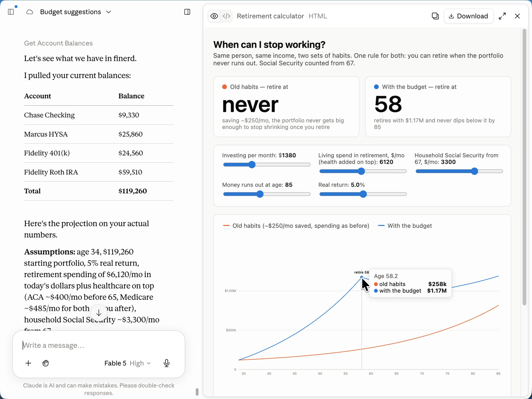Start voice input with the microphone icon
Screen dimensions: 532x399
pyautogui.click(x=166, y=363)
